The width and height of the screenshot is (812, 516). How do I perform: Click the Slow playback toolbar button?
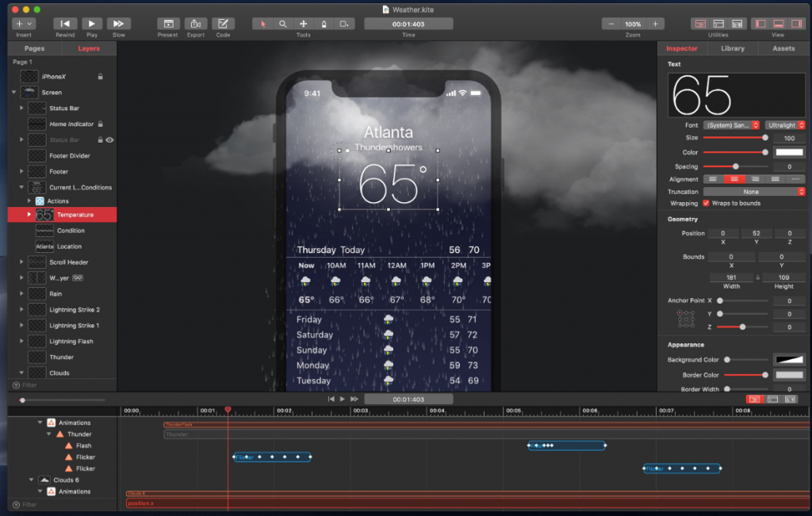(x=119, y=24)
